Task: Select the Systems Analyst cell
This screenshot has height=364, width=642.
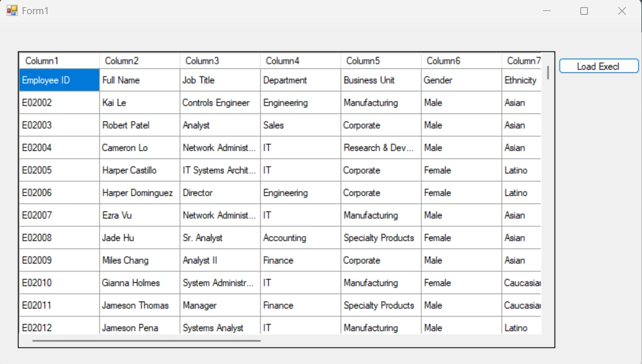Action: pos(220,327)
